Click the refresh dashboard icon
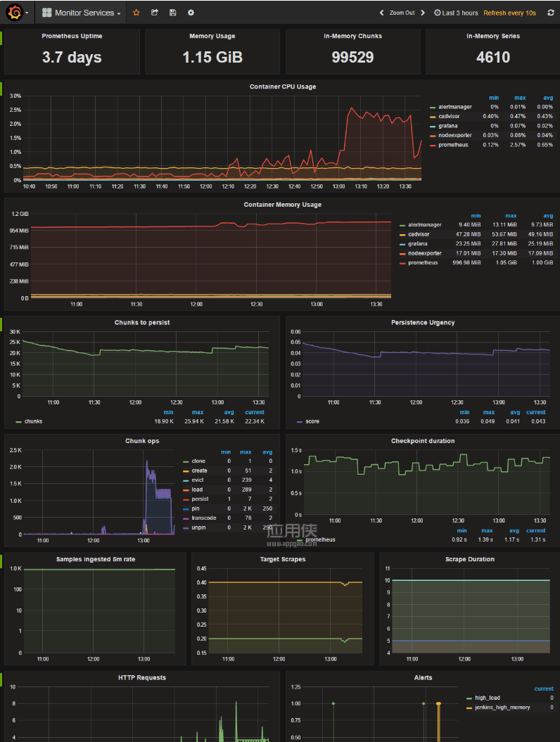Image resolution: width=560 pixels, height=742 pixels. tap(551, 13)
